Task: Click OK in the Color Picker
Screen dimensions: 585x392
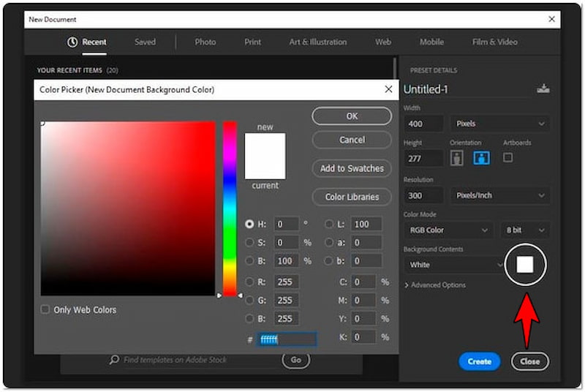Action: (x=352, y=116)
